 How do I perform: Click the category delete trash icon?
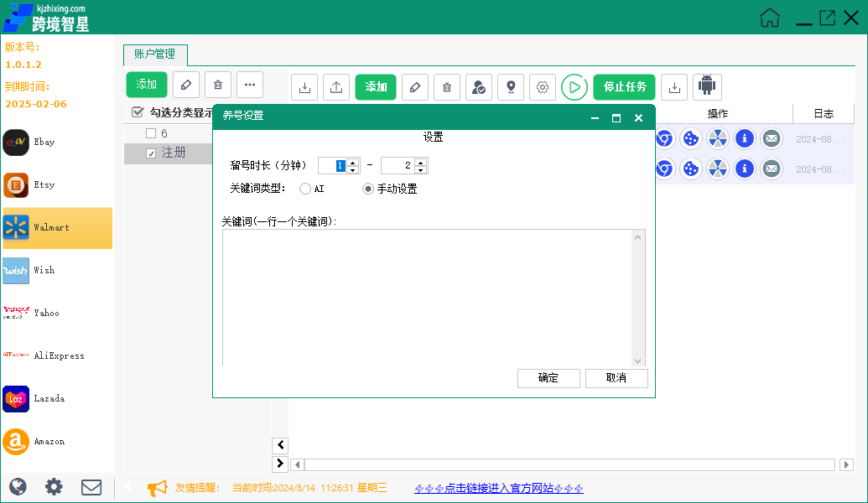point(218,85)
